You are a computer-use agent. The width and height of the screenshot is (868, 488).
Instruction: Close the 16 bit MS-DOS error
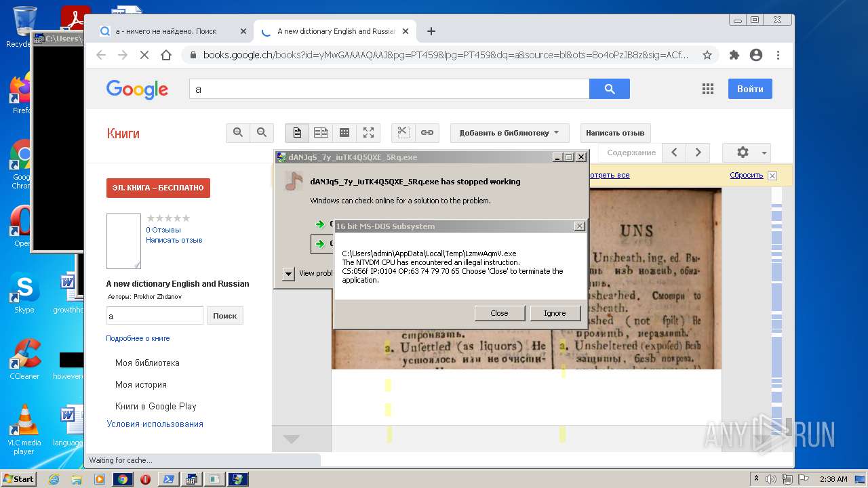coord(499,312)
